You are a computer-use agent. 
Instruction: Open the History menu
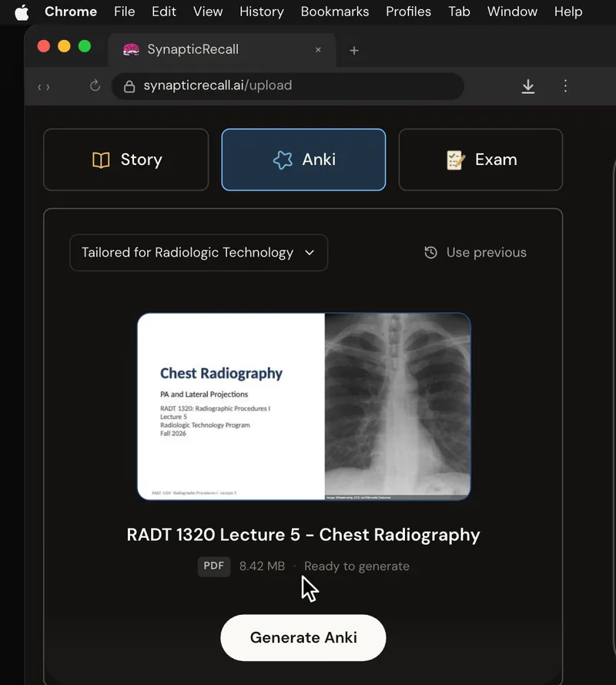[262, 12]
